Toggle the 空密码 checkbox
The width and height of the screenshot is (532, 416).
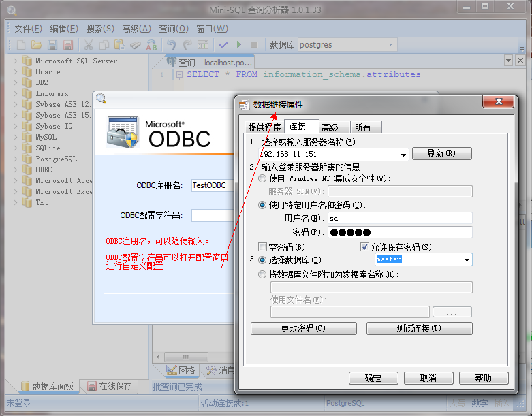click(262, 246)
